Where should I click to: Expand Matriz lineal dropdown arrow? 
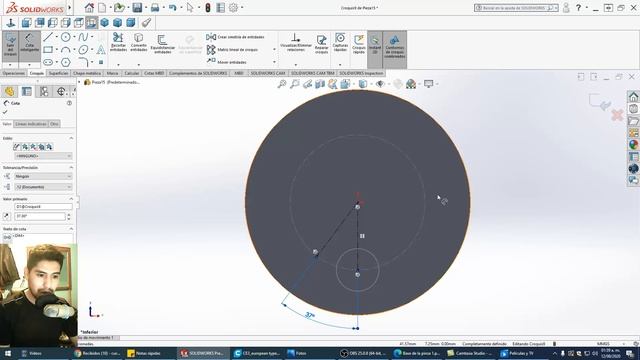click(274, 50)
